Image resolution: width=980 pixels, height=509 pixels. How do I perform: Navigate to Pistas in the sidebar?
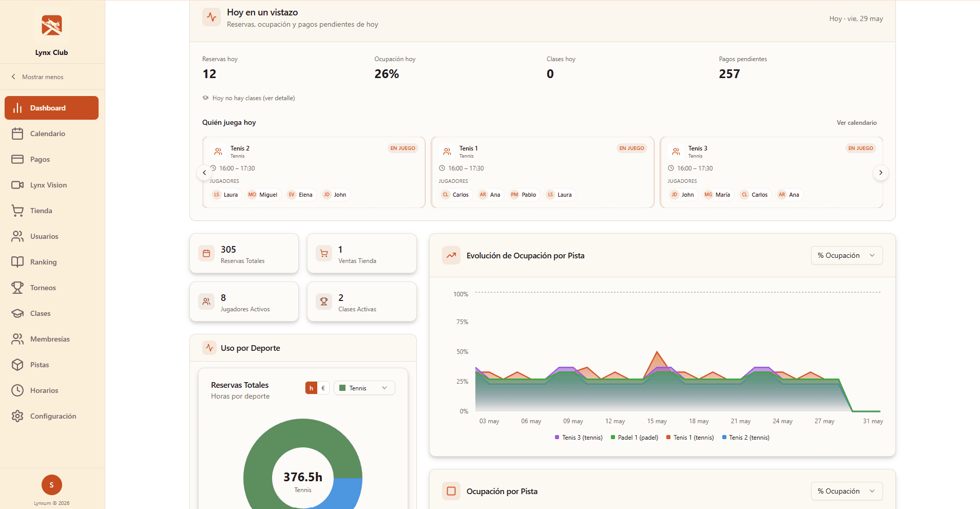point(51,365)
